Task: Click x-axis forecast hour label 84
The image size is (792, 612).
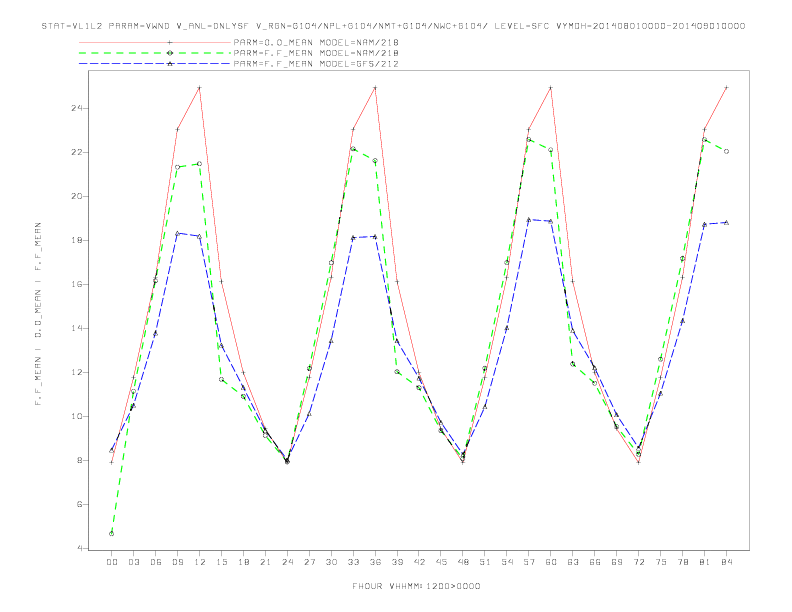Action: (x=727, y=562)
